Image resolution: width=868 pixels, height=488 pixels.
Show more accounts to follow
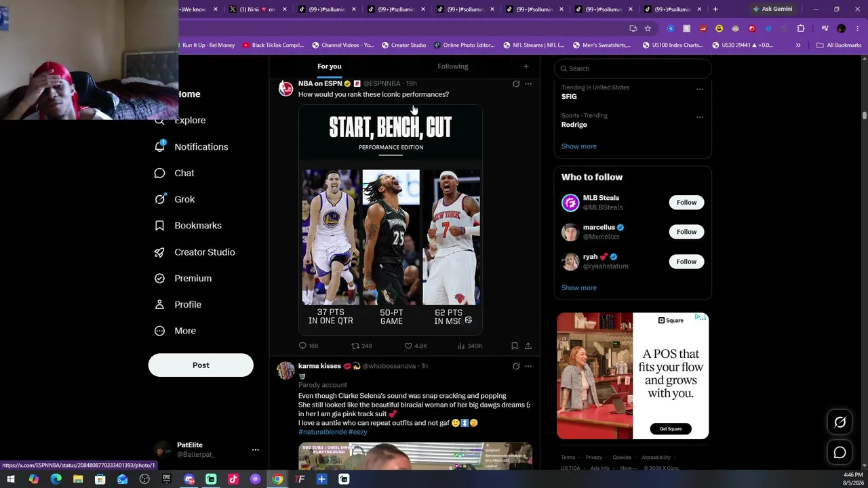pyautogui.click(x=579, y=288)
